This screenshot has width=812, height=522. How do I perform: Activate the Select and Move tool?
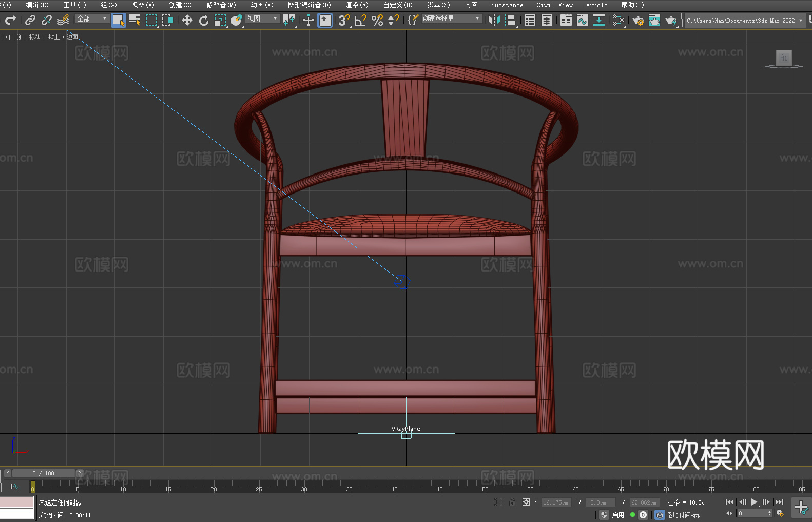pos(187,21)
